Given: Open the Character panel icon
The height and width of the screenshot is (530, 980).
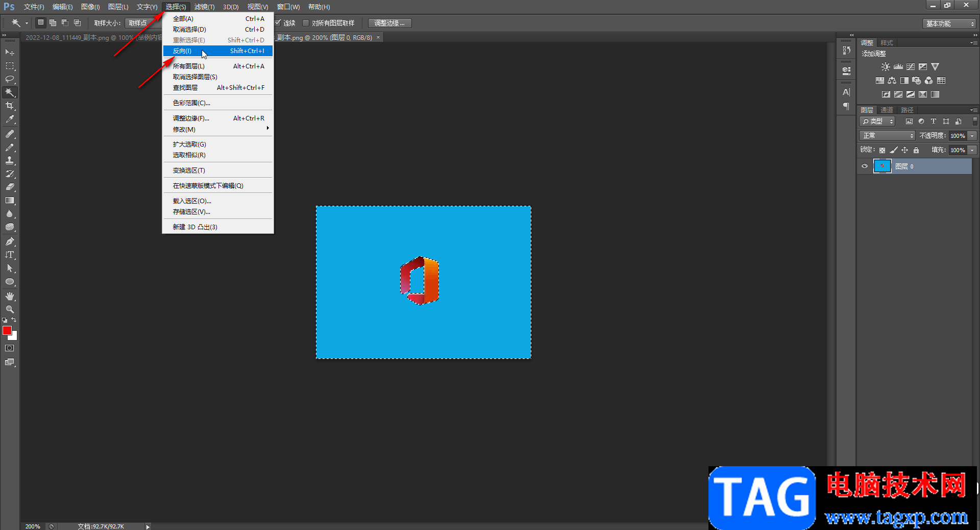Looking at the screenshot, I should pos(847,92).
